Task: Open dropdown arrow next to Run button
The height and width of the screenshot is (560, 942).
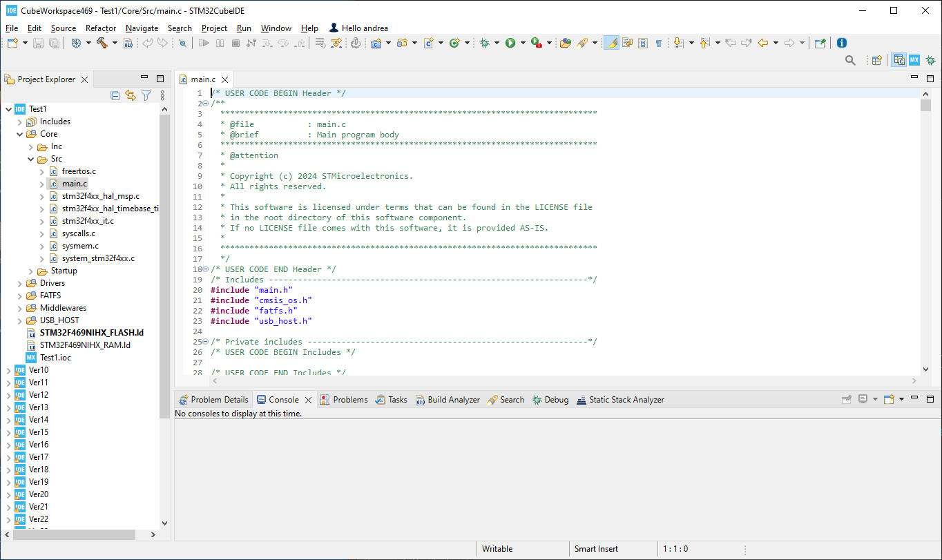Action: 523,43
